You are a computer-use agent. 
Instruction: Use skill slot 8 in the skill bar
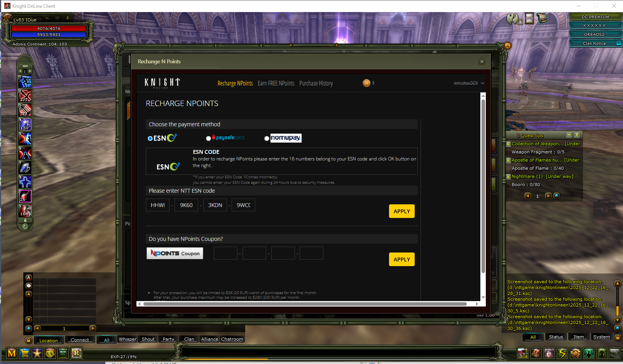[x=25, y=182]
